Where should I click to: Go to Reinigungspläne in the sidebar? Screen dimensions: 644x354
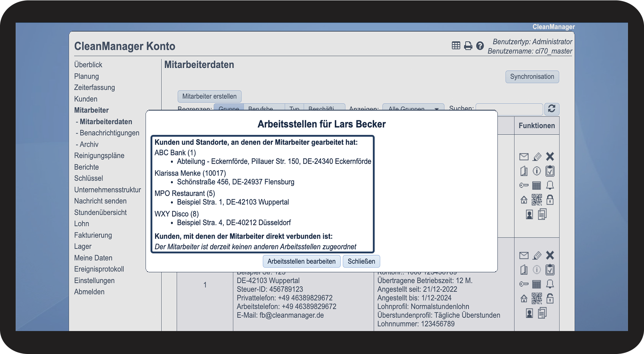(x=99, y=156)
